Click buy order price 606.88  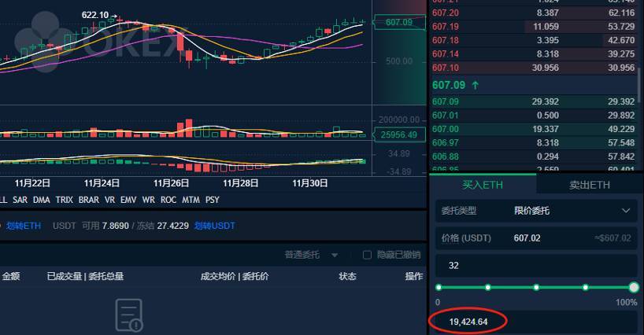pyautogui.click(x=446, y=156)
